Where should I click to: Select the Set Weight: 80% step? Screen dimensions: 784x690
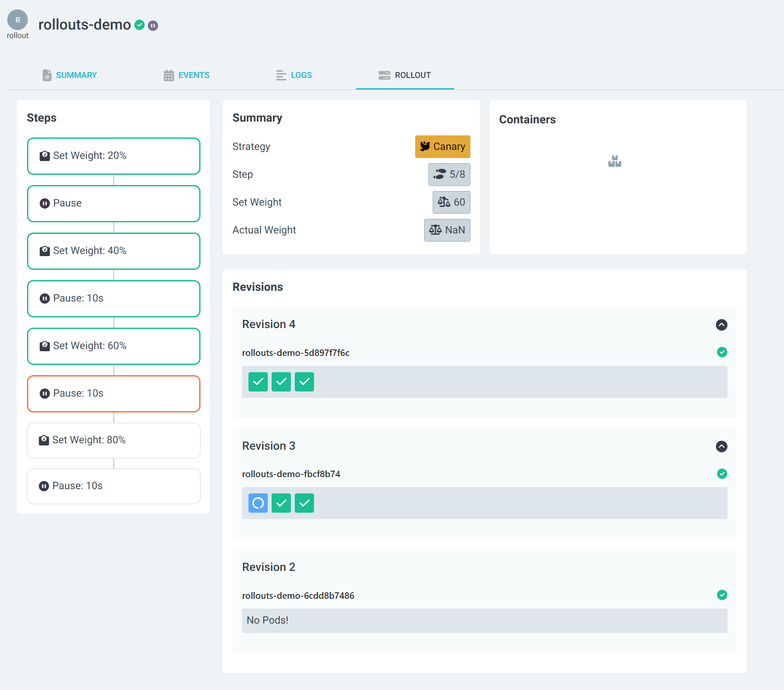[x=114, y=440]
